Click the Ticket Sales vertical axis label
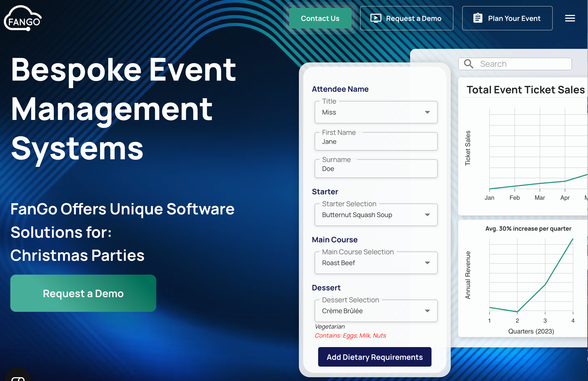 (468, 148)
